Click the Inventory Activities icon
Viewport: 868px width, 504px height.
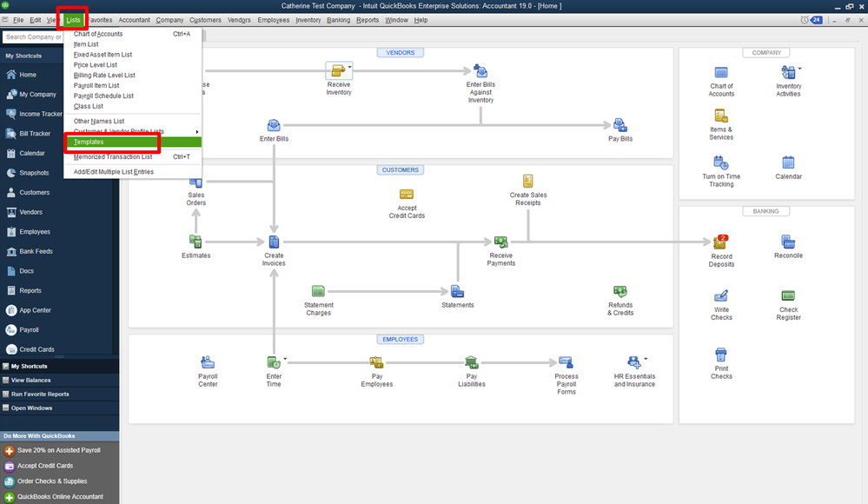click(788, 72)
